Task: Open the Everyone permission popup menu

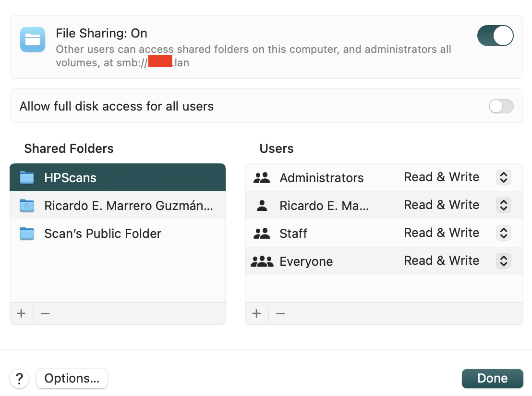Action: coord(503,261)
